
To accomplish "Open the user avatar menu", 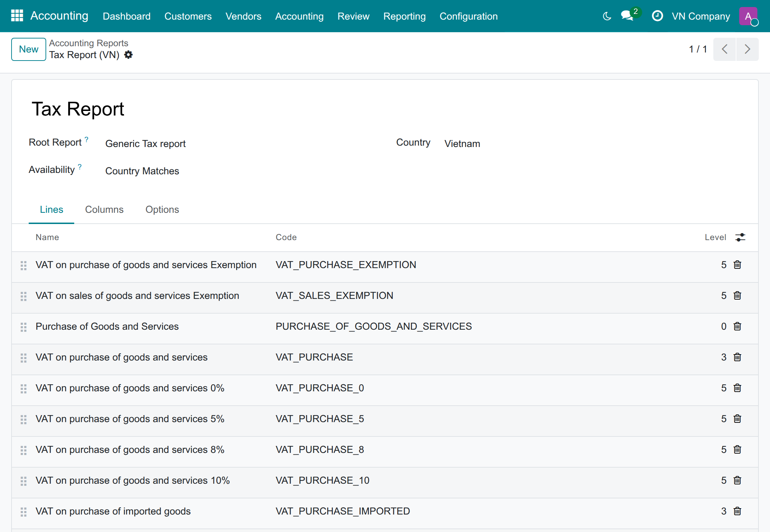I will pyautogui.click(x=748, y=16).
